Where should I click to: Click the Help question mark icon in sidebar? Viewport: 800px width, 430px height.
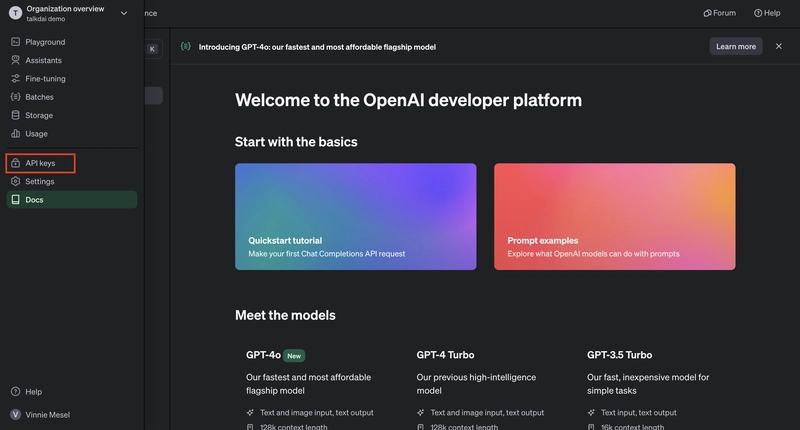pyautogui.click(x=15, y=392)
